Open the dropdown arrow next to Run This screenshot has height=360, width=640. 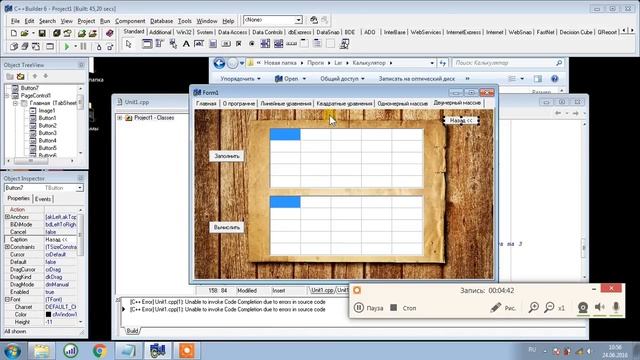[x=76, y=47]
